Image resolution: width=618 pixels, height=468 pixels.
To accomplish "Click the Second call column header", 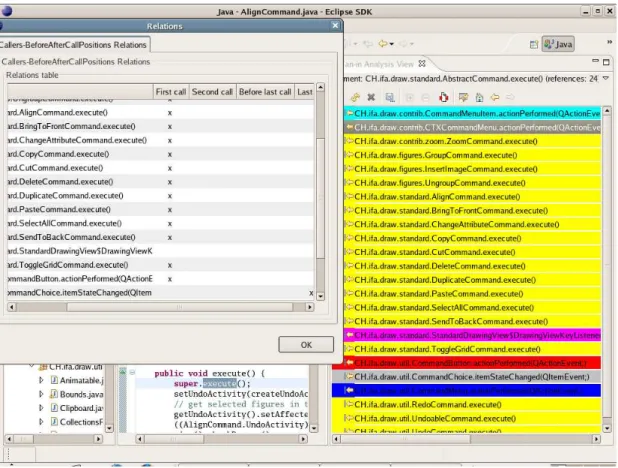I will point(212,91).
